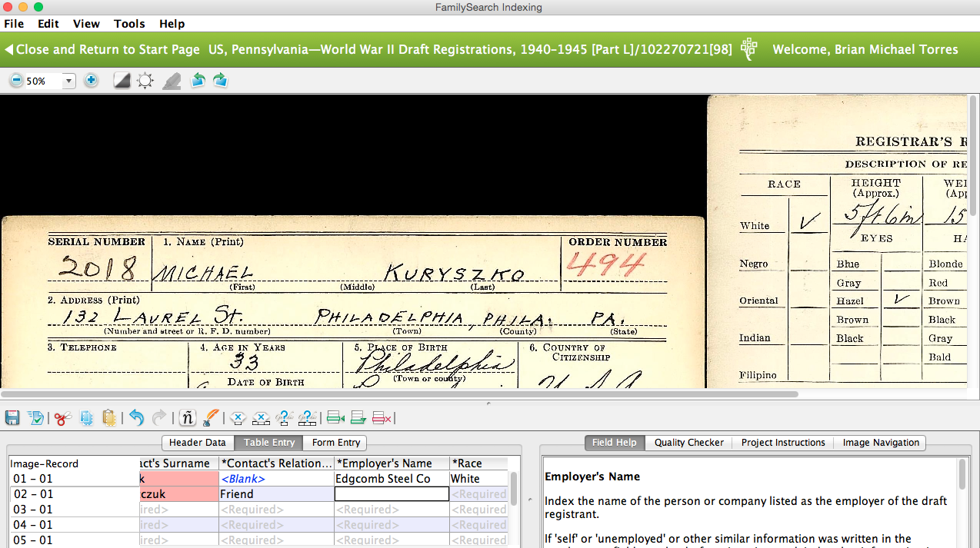This screenshot has height=548, width=980.
Task: Click the zoom out minus icon
Action: pos(16,81)
